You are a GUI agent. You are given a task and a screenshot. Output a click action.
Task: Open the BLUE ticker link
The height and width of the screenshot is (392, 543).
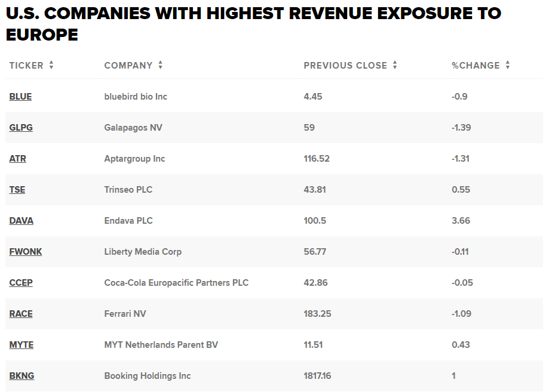click(20, 97)
